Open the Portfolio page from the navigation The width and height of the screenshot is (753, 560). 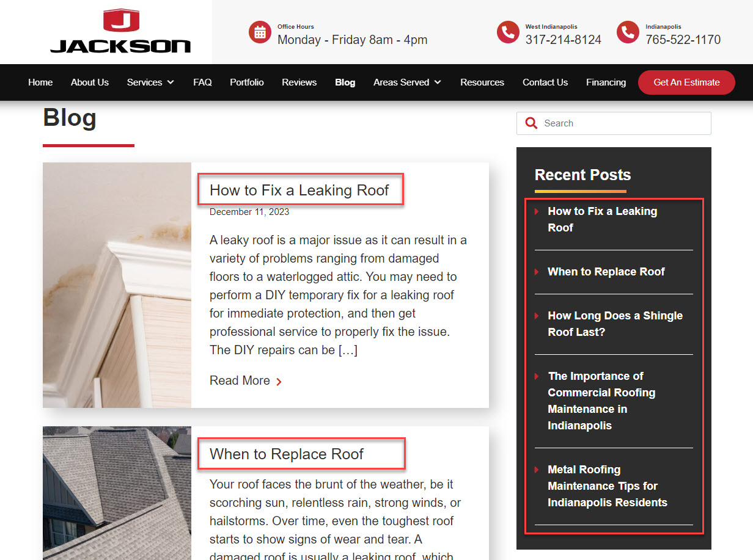[246, 82]
